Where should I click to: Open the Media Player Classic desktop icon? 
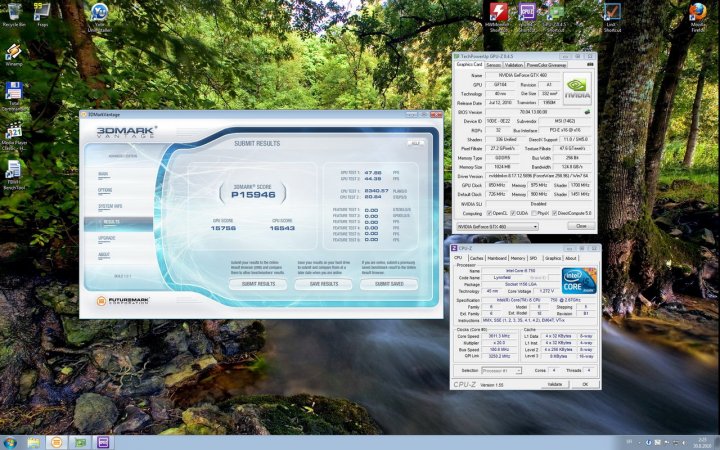pos(14,137)
